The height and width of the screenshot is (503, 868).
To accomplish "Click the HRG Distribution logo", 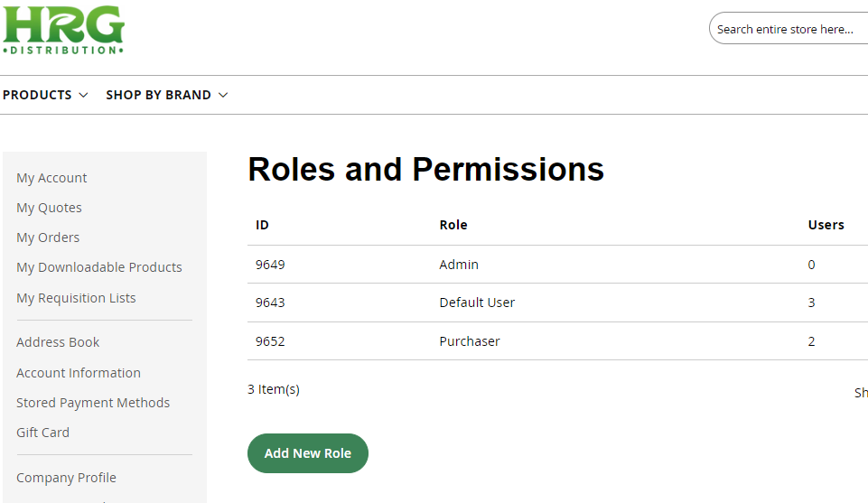I will [x=63, y=30].
